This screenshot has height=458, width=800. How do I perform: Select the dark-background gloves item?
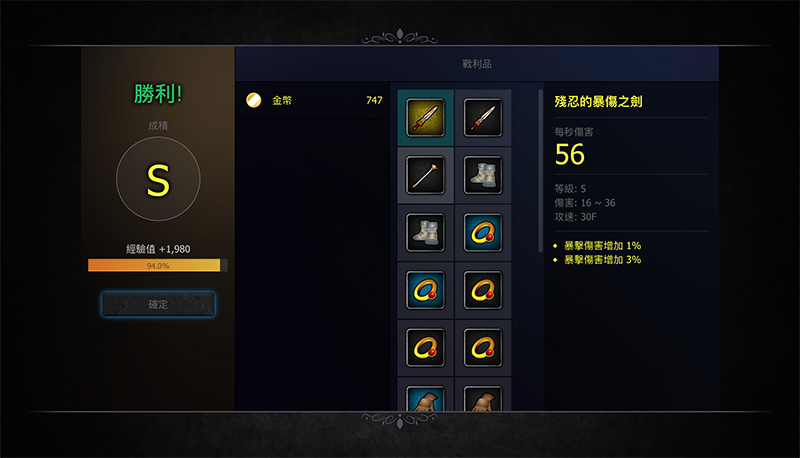point(483,398)
